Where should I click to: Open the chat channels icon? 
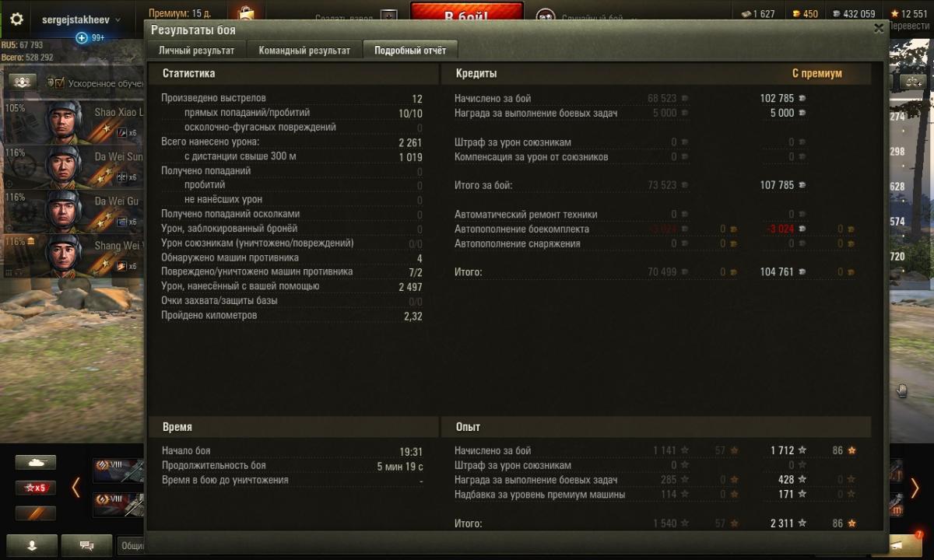pos(86,546)
